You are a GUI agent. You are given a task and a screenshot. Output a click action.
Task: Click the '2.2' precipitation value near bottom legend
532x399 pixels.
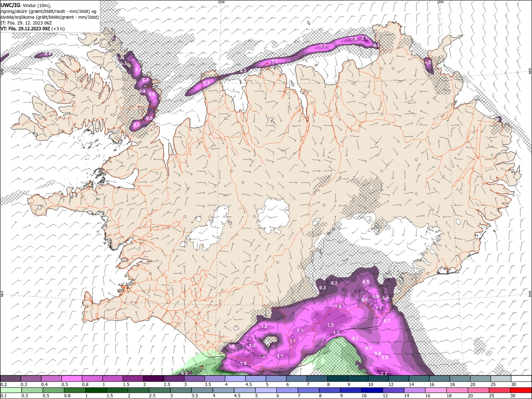[x=384, y=374]
